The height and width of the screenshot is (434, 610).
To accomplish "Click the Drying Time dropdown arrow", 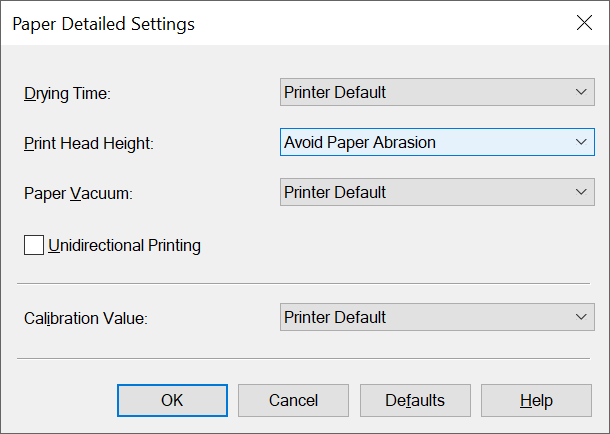I will click(582, 93).
